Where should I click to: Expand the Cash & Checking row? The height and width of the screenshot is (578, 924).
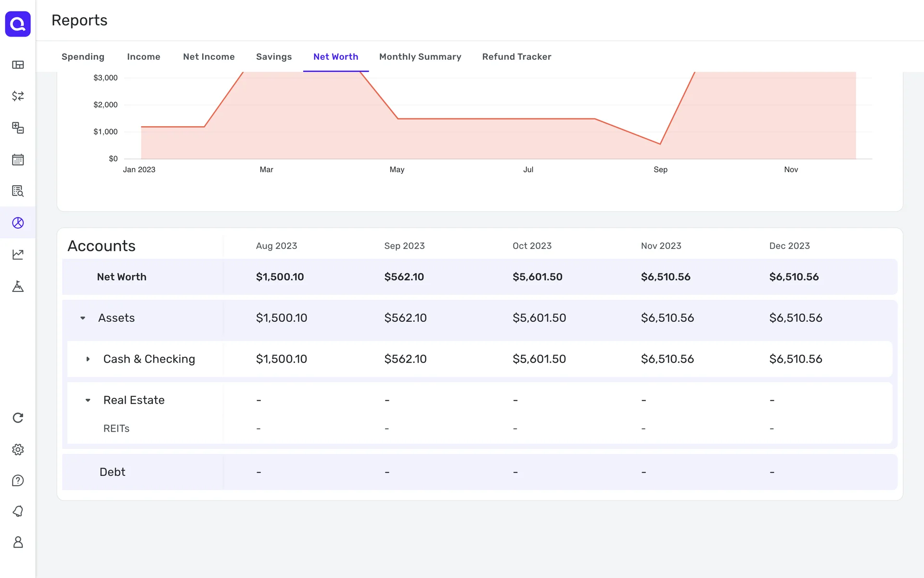point(88,359)
